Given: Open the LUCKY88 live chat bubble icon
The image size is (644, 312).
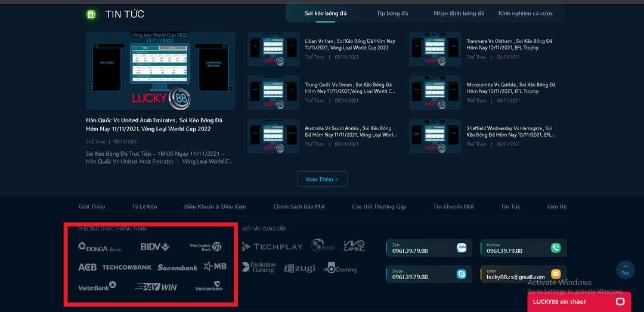Looking at the screenshot, I should pyautogui.click(x=620, y=302).
